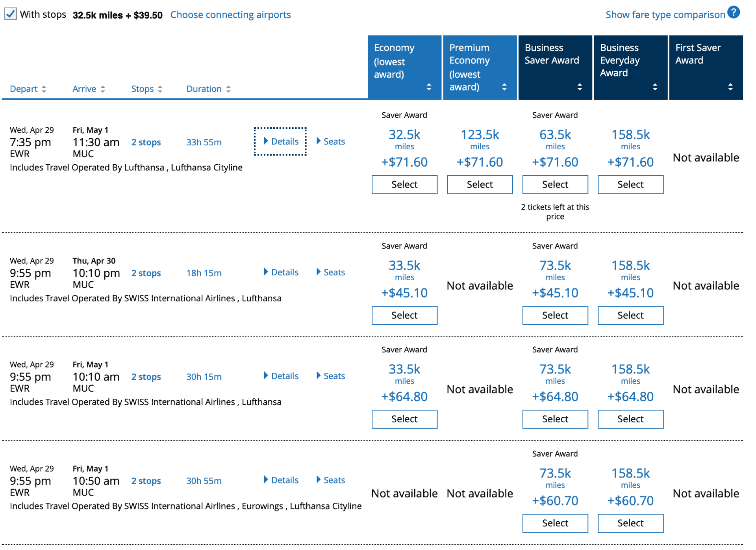Uncheck the With stops checkbox
The image size is (756, 550).
pyautogui.click(x=10, y=14)
